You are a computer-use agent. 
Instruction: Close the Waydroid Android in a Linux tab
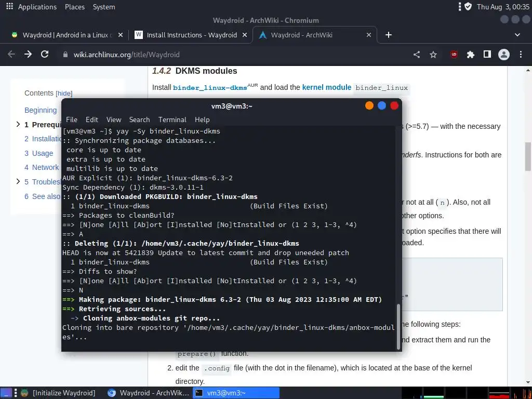[x=121, y=35]
